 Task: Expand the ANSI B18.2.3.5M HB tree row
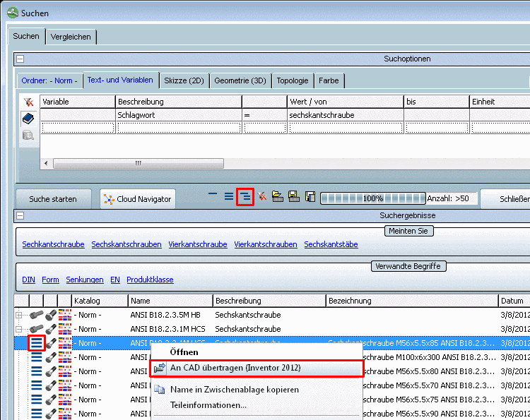pos(19,315)
